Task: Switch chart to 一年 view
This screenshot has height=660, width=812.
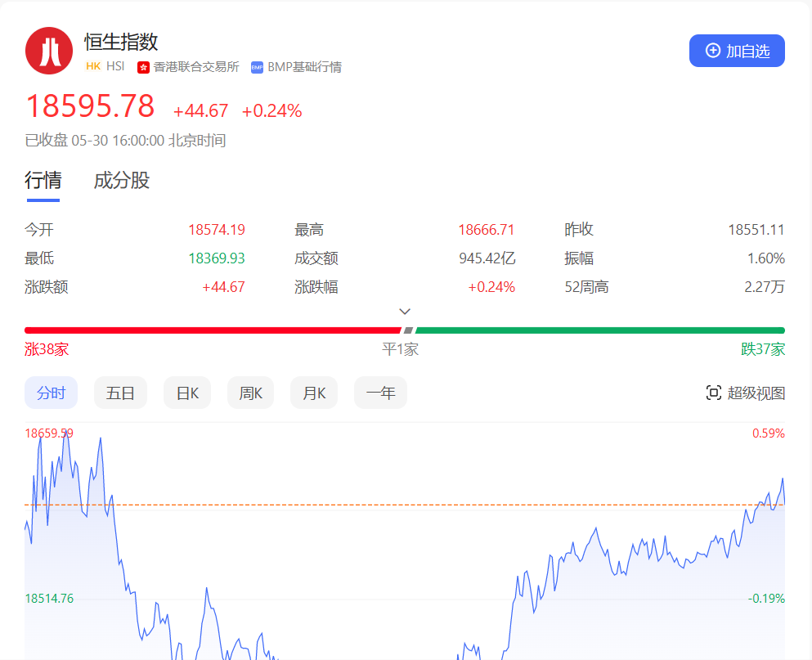Action: (380, 393)
